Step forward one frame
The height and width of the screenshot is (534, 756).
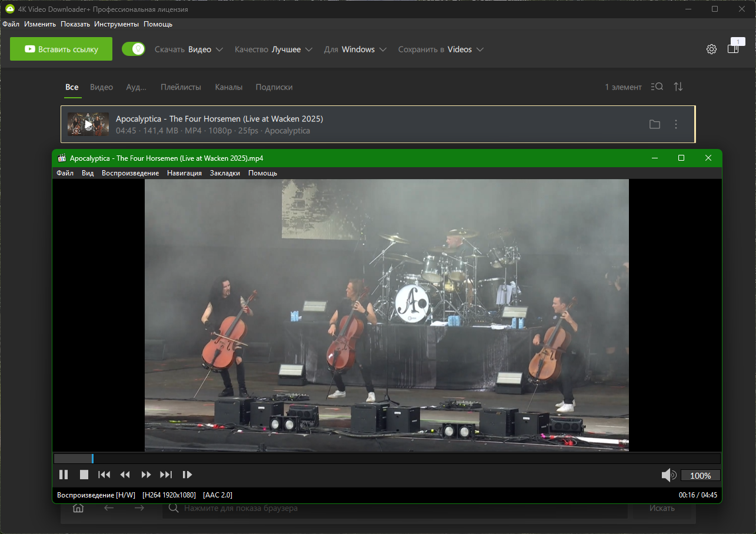click(188, 475)
